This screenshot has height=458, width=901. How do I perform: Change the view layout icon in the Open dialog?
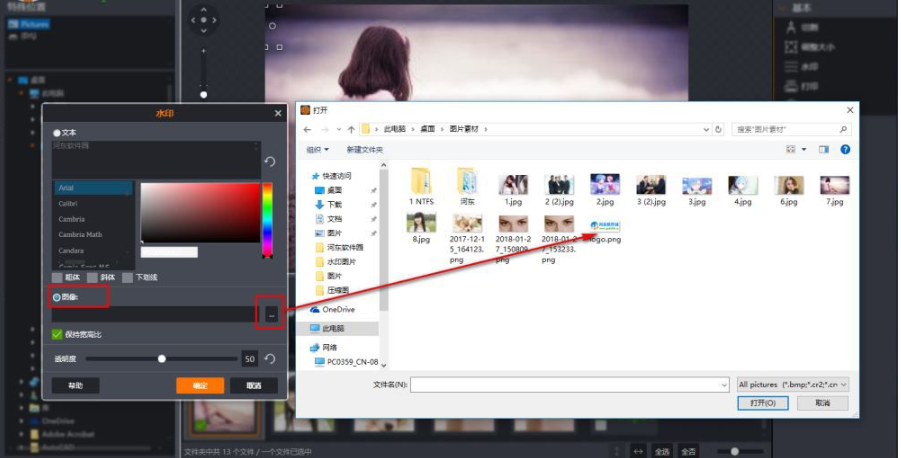pos(791,149)
